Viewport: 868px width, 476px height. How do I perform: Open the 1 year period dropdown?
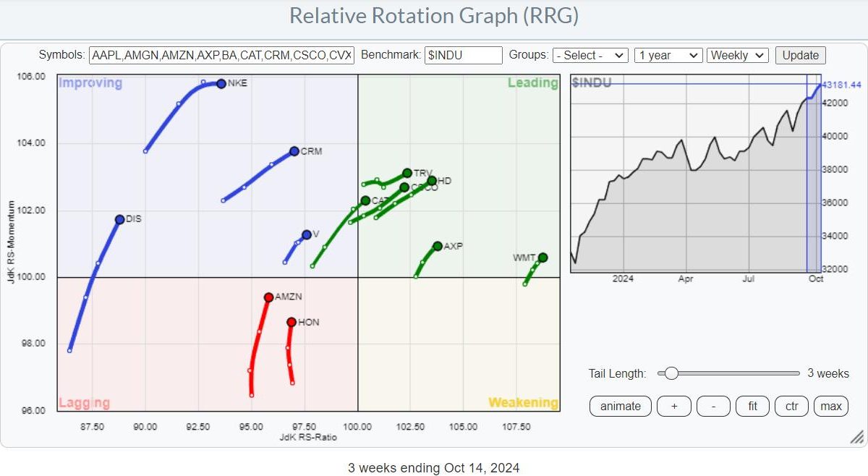point(668,55)
